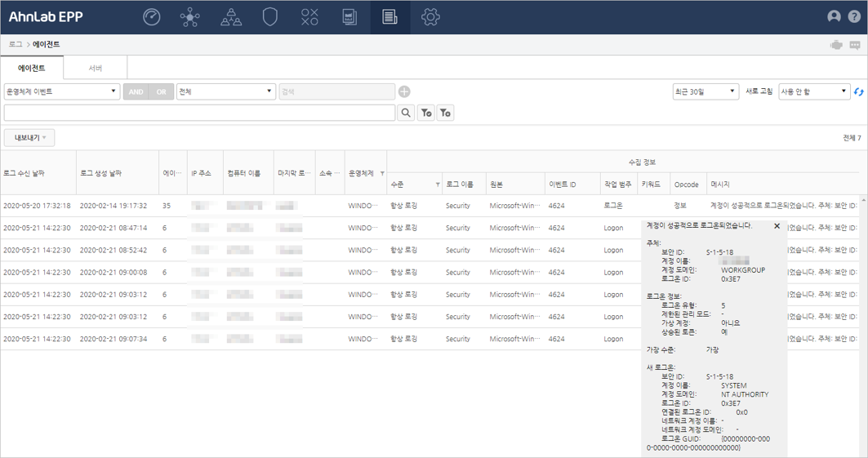Click the blue refresh arrows icon
The image size is (868, 458).
(x=858, y=91)
